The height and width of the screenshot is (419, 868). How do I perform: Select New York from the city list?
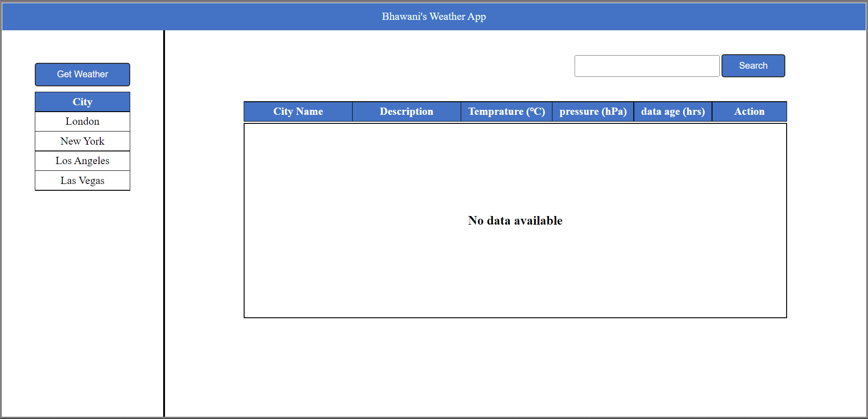click(x=82, y=141)
